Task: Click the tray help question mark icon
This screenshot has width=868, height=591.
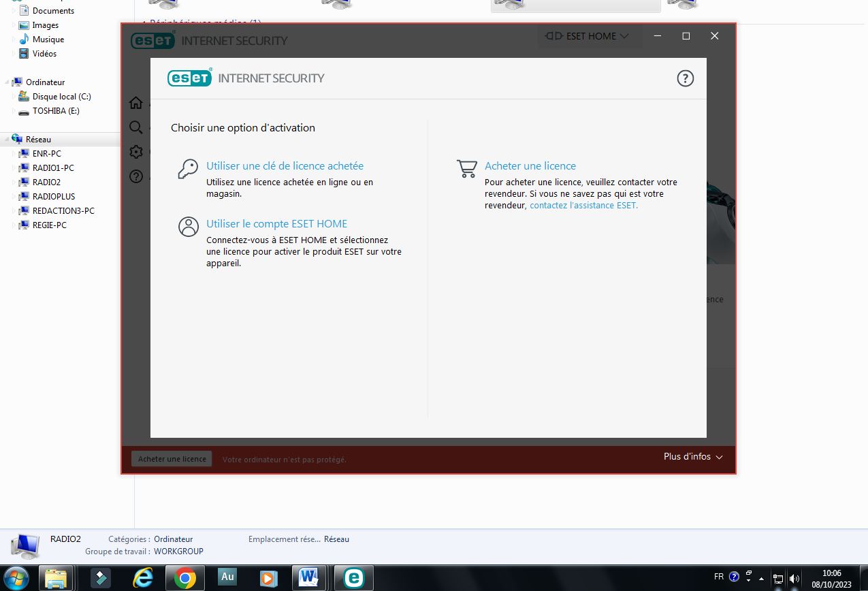Action: click(734, 577)
